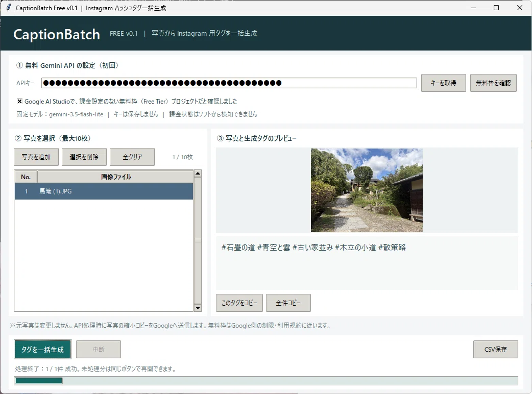
Task: Click the 固定モデル：gemini-3.5-flash-lite text
Action: (60, 114)
